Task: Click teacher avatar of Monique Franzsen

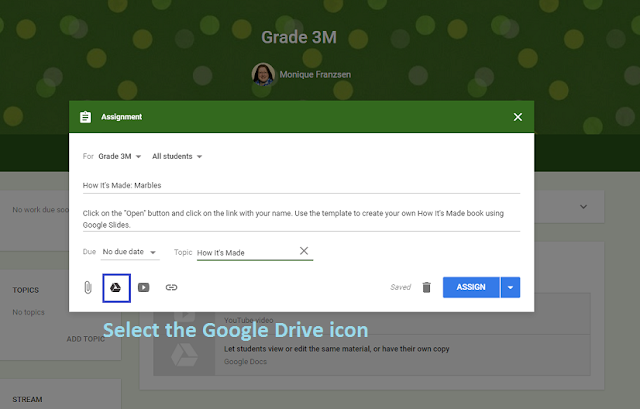Action: (x=263, y=74)
